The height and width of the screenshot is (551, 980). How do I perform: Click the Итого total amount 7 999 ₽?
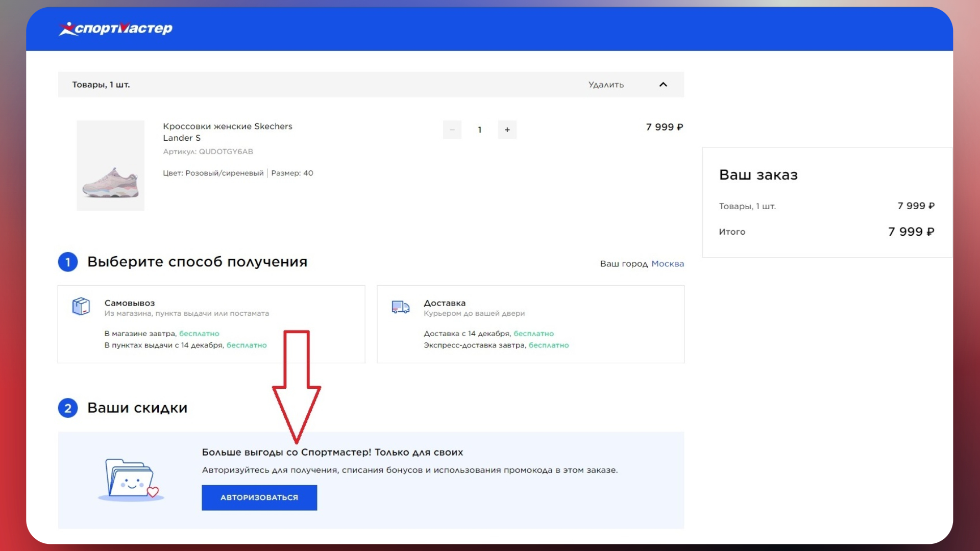click(911, 232)
